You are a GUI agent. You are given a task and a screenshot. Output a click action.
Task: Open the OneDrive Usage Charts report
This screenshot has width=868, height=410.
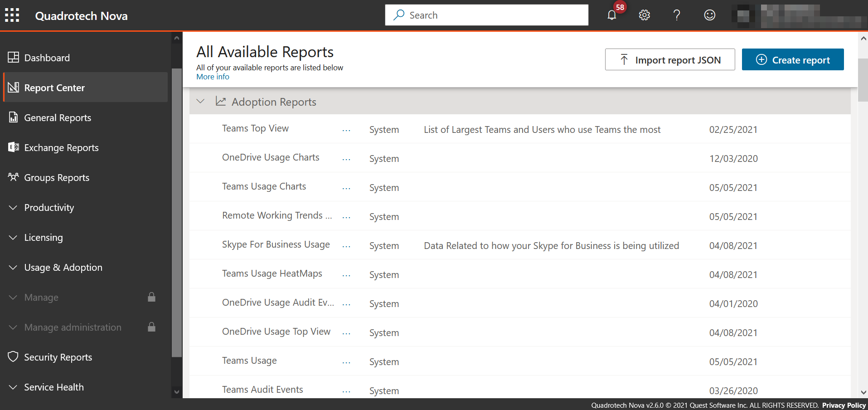[x=271, y=157]
